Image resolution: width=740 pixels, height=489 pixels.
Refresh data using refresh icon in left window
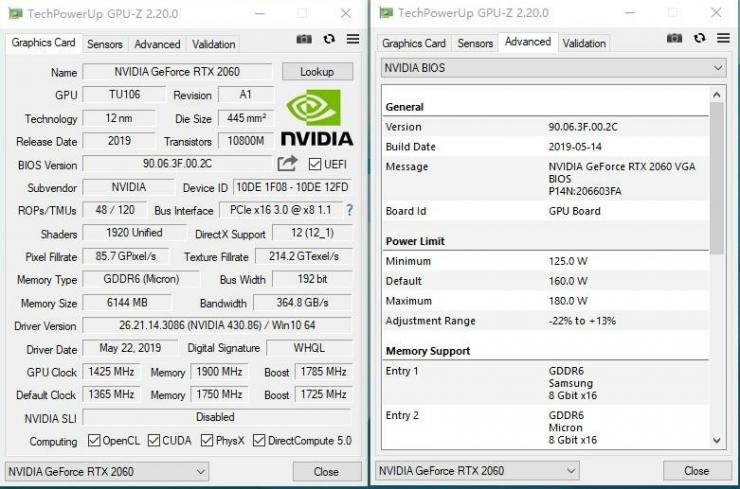click(329, 39)
